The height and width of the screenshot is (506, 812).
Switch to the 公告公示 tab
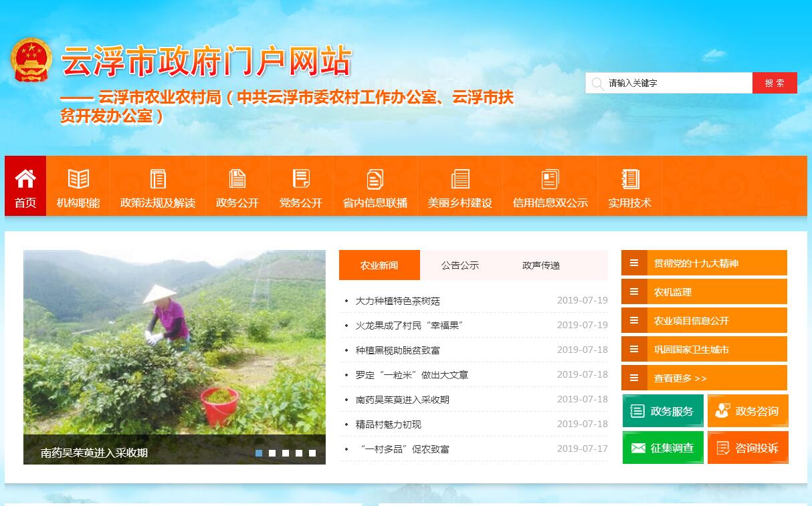click(x=460, y=265)
